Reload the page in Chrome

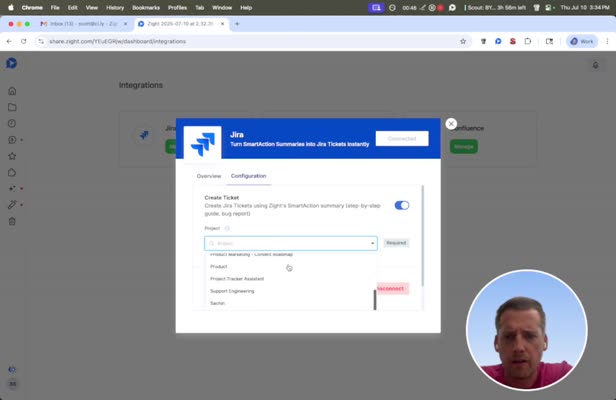(24, 41)
